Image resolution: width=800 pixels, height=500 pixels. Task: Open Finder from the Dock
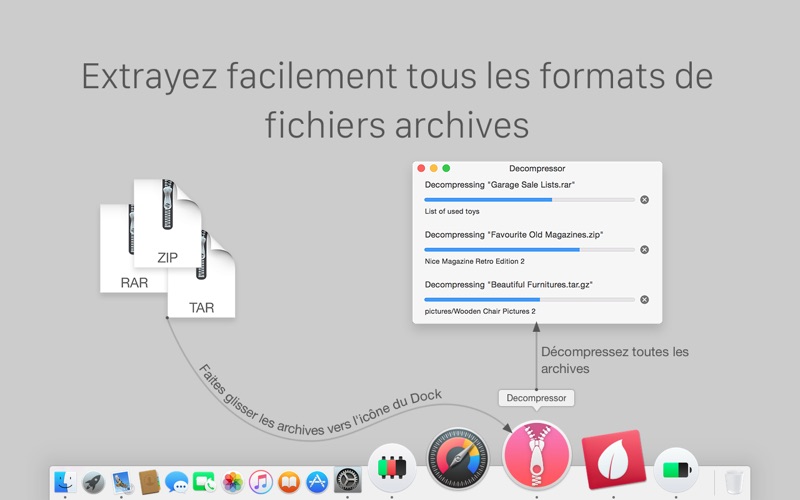65,482
